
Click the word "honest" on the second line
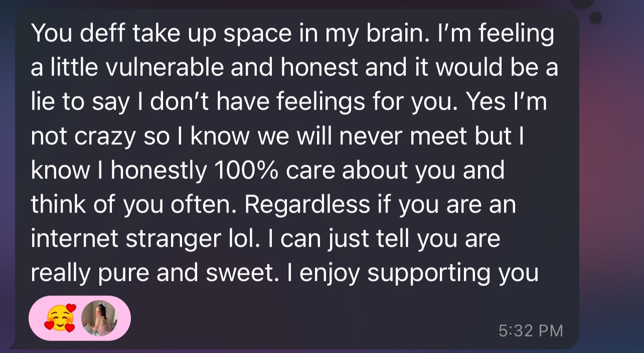(319, 68)
